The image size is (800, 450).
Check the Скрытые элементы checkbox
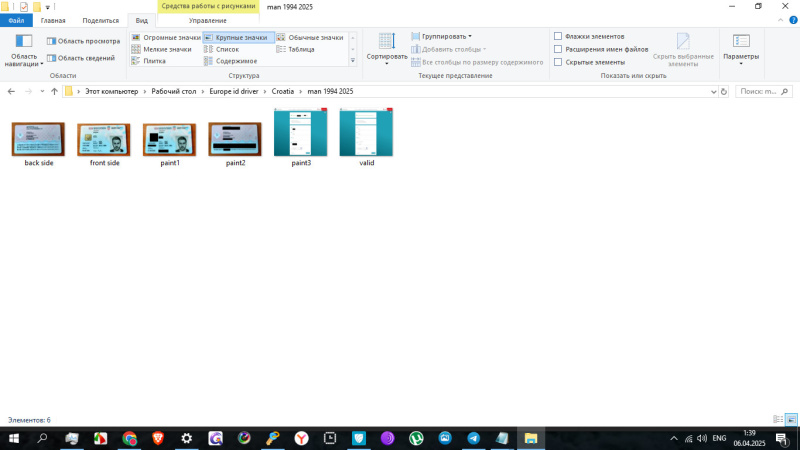click(558, 62)
